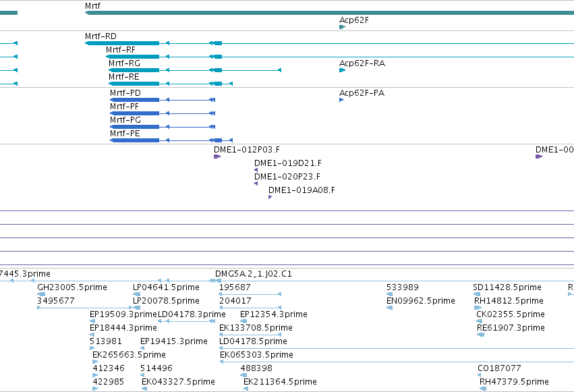Click the GH23005.5prime EST glyph
The height and width of the screenshot is (392, 574).
coord(41,294)
